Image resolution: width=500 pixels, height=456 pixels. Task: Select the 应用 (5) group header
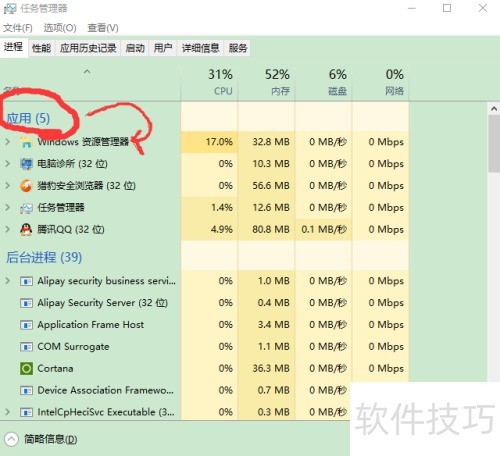(28, 118)
